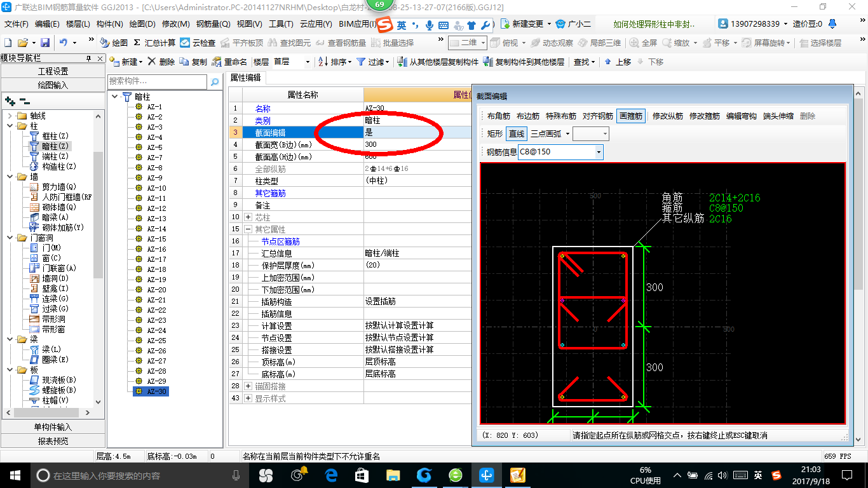Open the 过滤 filter menu

click(x=372, y=62)
